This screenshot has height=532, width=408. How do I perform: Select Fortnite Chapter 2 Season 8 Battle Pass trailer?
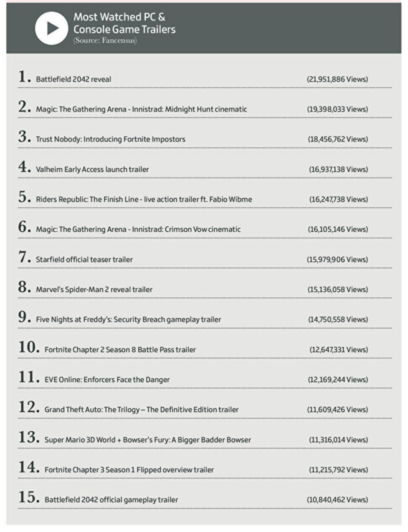120,350
